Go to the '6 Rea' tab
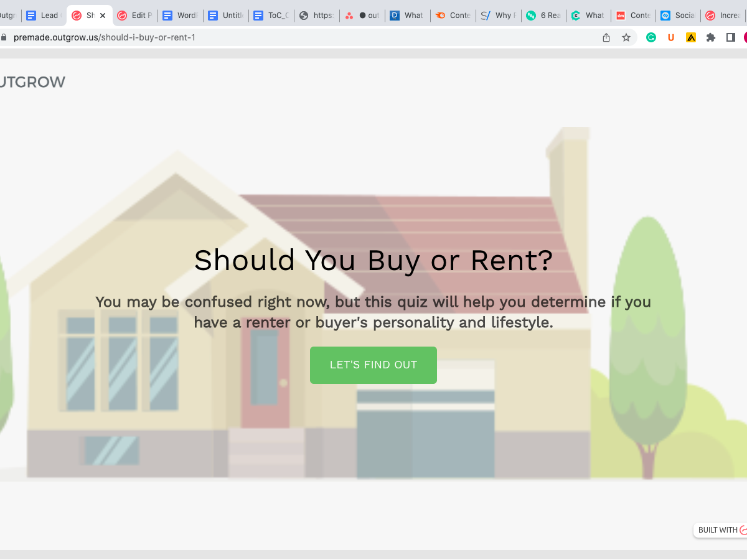Viewport: 747px width, 560px height. pos(544,16)
